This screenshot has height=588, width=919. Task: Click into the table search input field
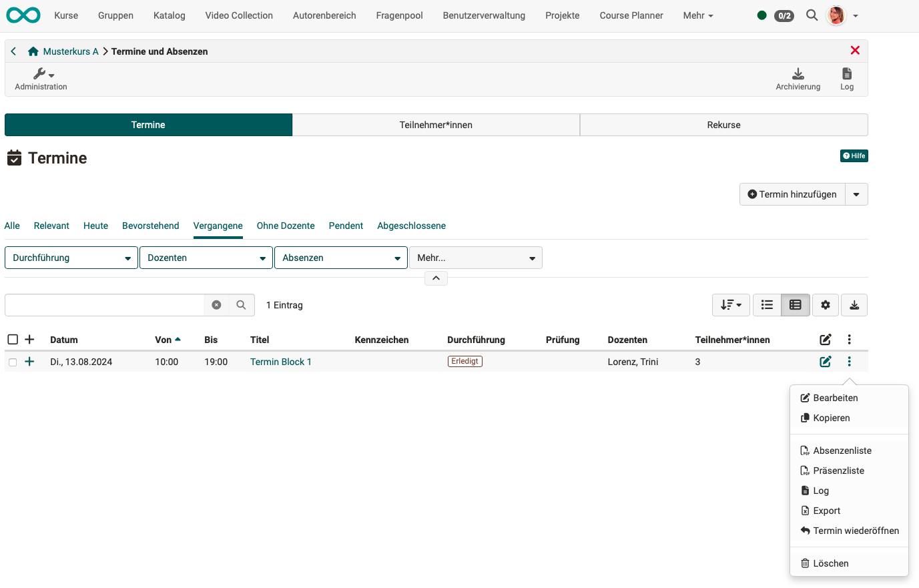[x=105, y=305]
